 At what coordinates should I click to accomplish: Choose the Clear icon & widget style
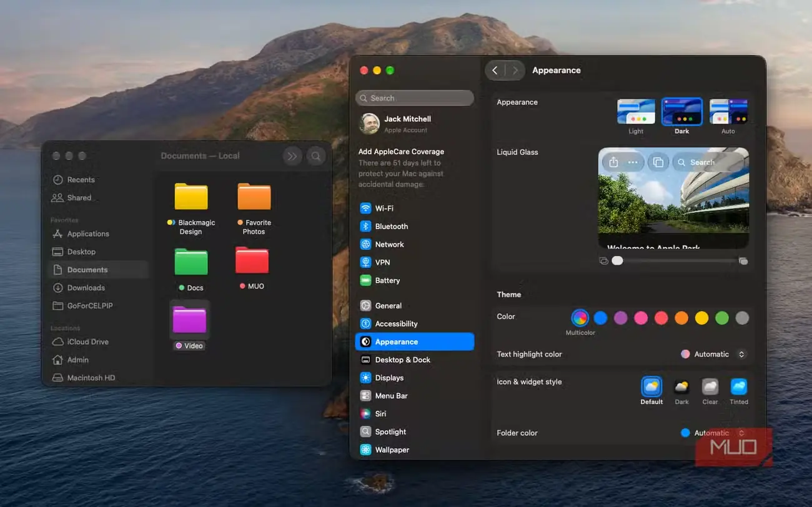coord(710,387)
